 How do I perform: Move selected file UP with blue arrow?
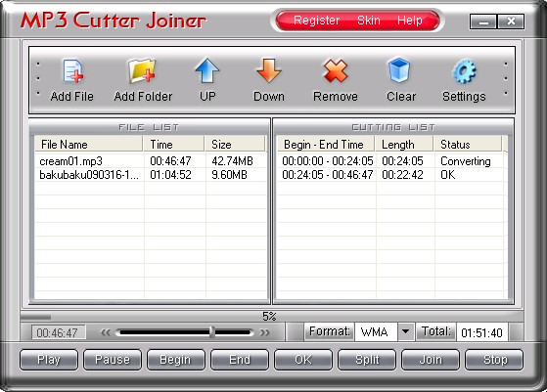point(207,70)
